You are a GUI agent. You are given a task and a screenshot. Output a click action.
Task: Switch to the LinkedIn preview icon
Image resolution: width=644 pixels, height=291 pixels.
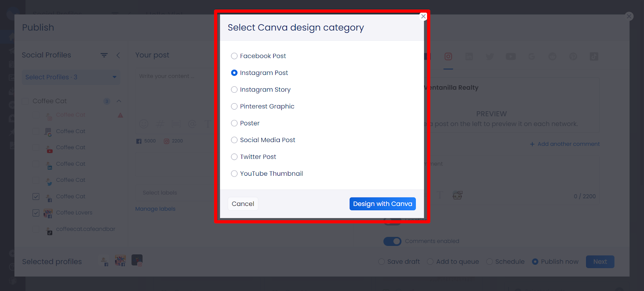[469, 57]
